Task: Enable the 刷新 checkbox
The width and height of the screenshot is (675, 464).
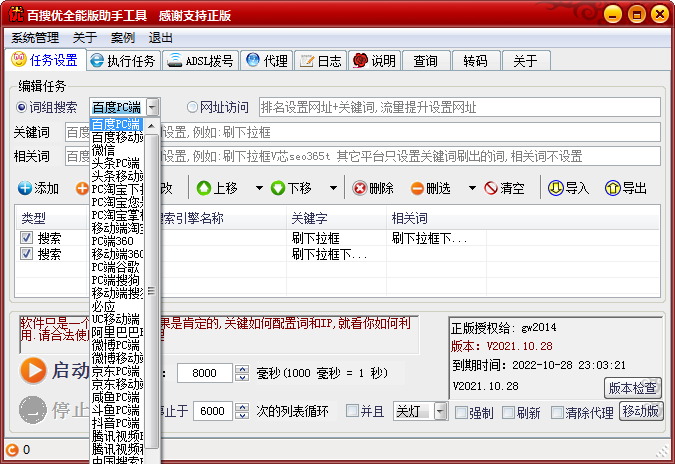Action: 508,413
